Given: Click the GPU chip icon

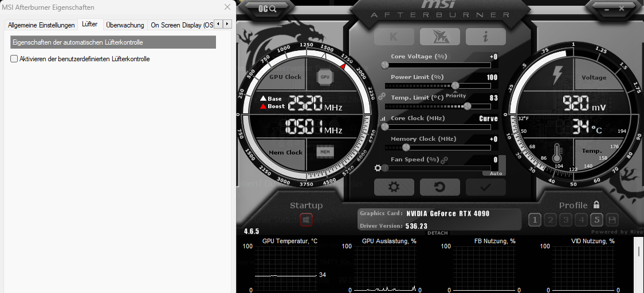Looking at the screenshot, I should [325, 77].
